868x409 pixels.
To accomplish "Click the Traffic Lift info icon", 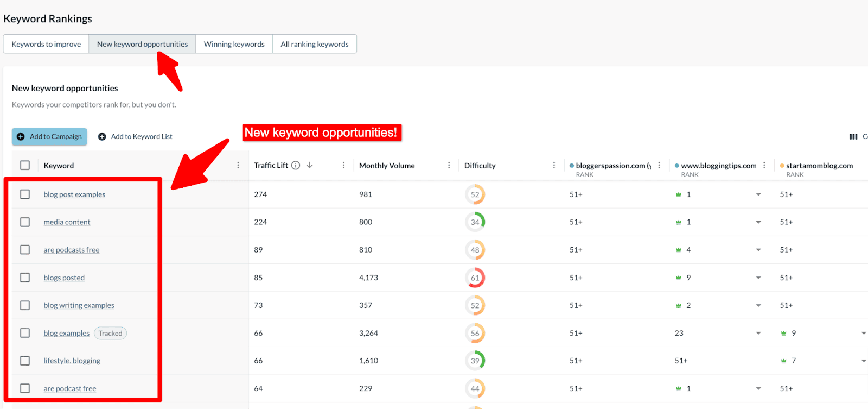I will [296, 165].
